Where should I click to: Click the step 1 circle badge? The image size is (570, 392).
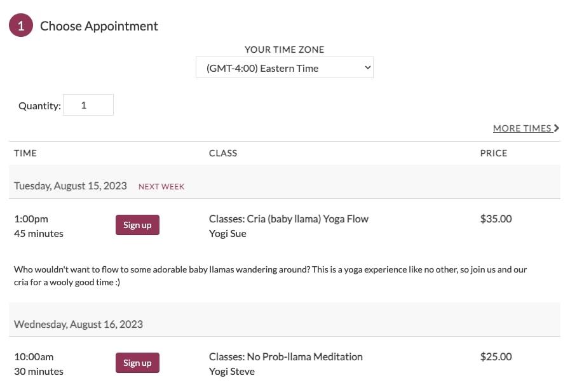click(x=21, y=25)
